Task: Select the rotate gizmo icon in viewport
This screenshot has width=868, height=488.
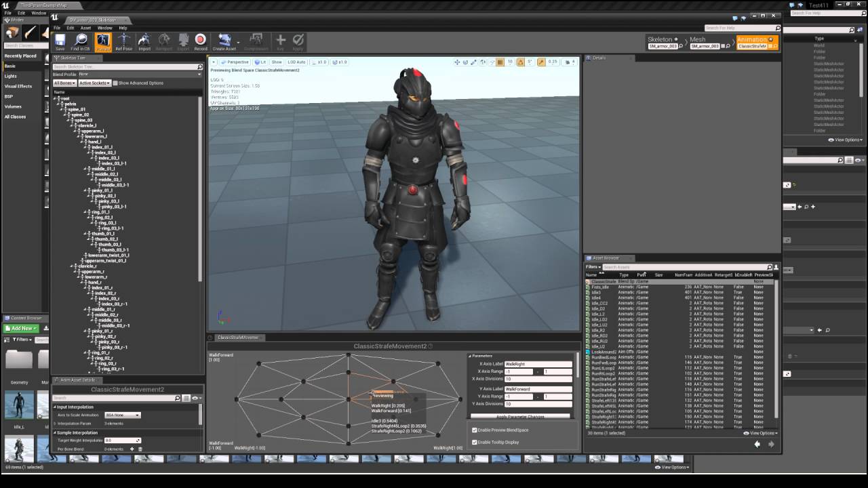Action: 465,62
